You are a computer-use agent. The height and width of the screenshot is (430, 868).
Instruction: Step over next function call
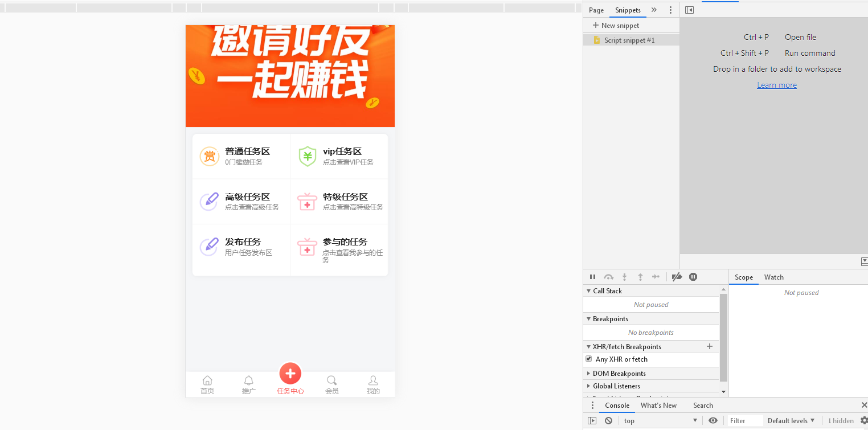[608, 277]
